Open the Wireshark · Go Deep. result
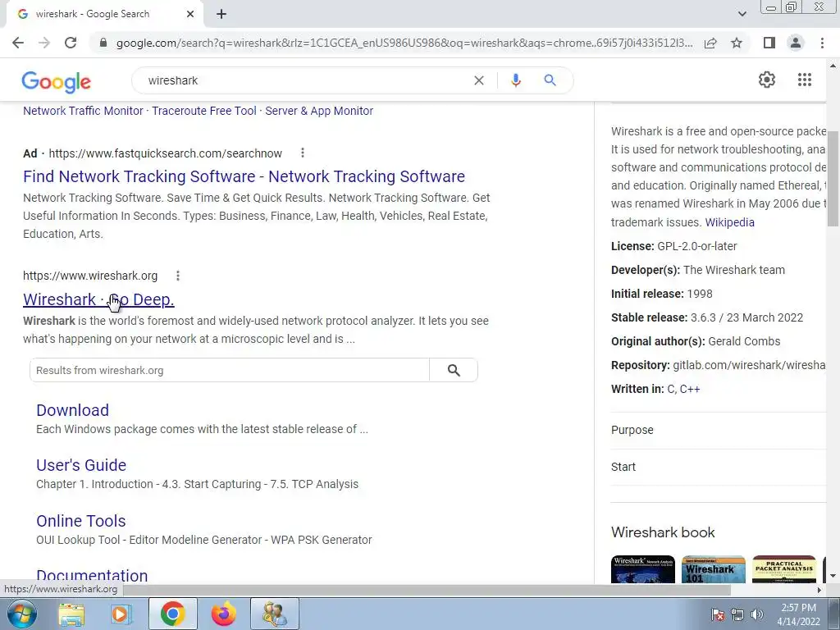This screenshot has width=840, height=630. pyautogui.click(x=98, y=299)
